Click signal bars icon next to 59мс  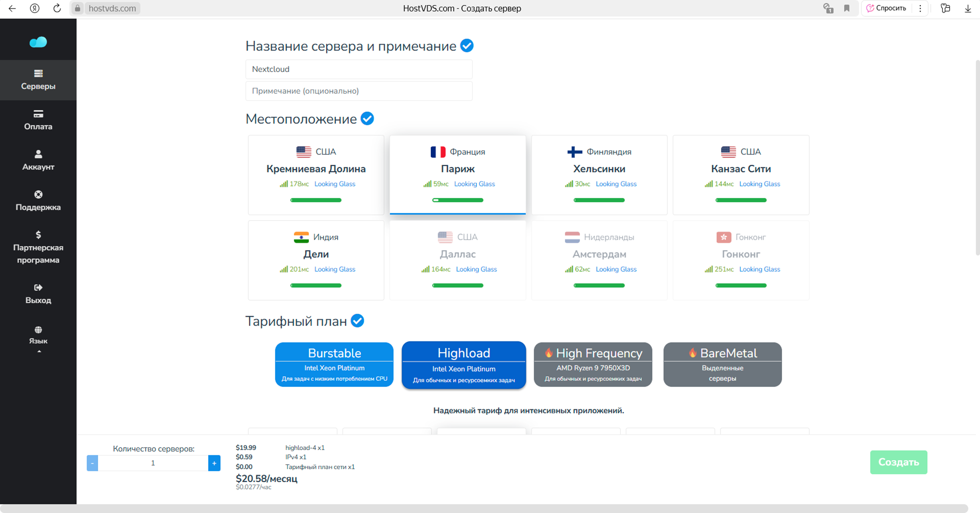coord(427,184)
